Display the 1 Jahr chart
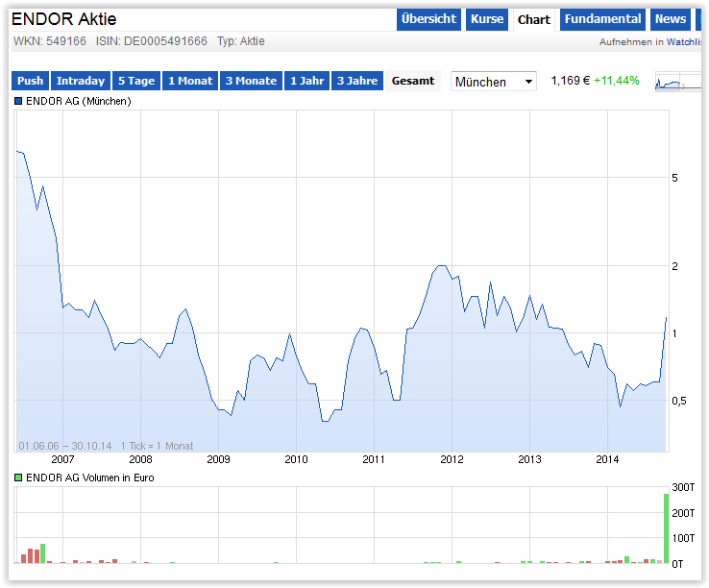Viewport: 709px width, 588px height. tap(306, 81)
